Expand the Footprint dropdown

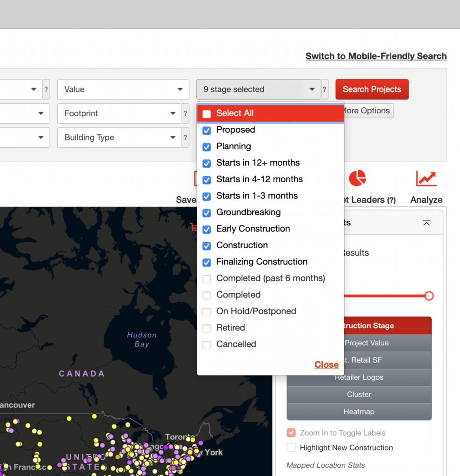(119, 113)
